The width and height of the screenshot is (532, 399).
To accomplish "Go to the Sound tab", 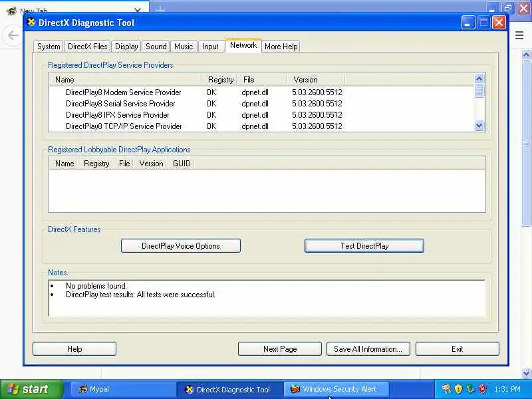I will [x=156, y=47].
